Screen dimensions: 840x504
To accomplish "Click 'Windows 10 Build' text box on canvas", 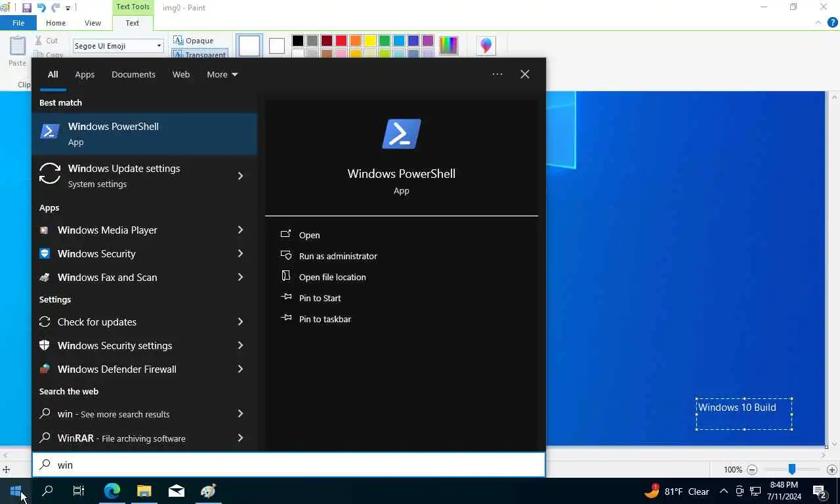I will pos(744,413).
